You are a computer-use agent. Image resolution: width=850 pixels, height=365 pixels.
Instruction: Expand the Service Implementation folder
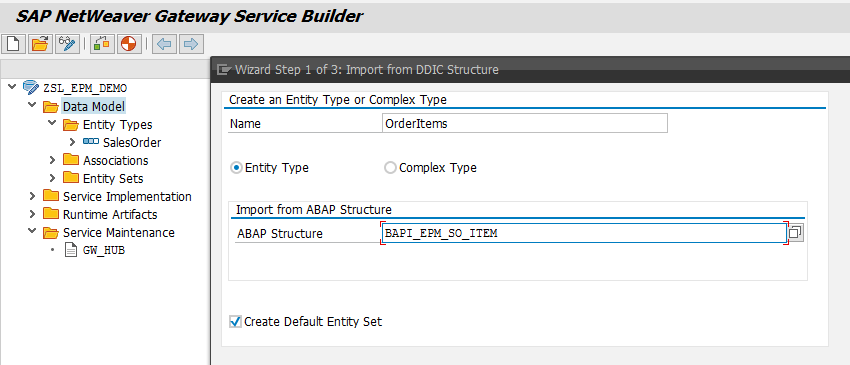(x=33, y=196)
